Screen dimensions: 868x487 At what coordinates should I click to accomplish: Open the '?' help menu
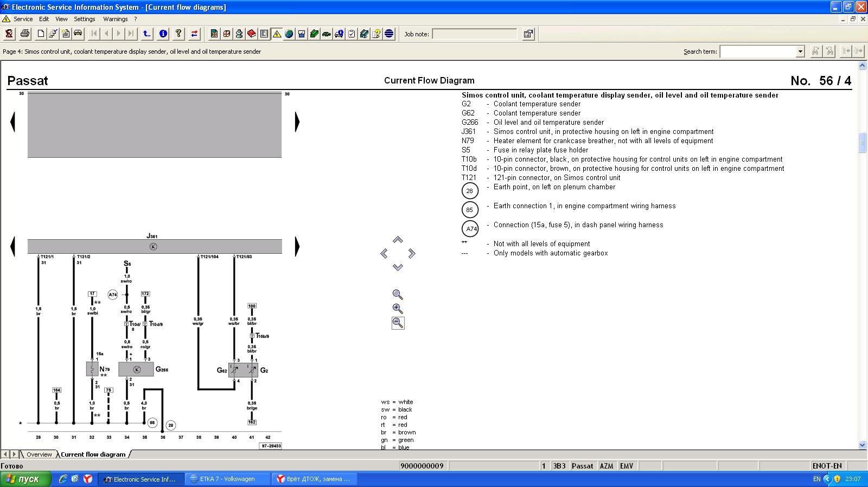[x=136, y=19]
